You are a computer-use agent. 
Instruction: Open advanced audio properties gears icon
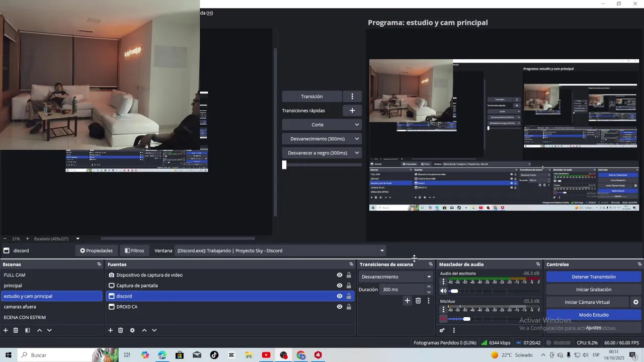442,330
